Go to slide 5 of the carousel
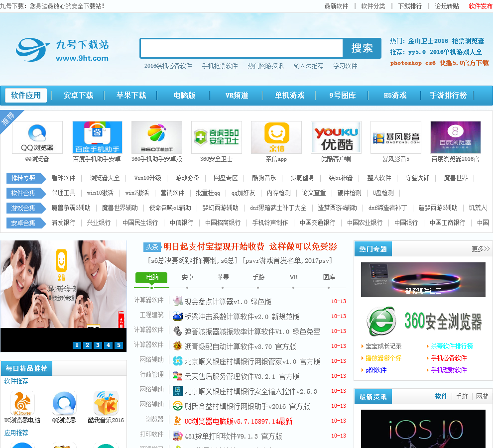493x448 pixels. click(x=119, y=345)
